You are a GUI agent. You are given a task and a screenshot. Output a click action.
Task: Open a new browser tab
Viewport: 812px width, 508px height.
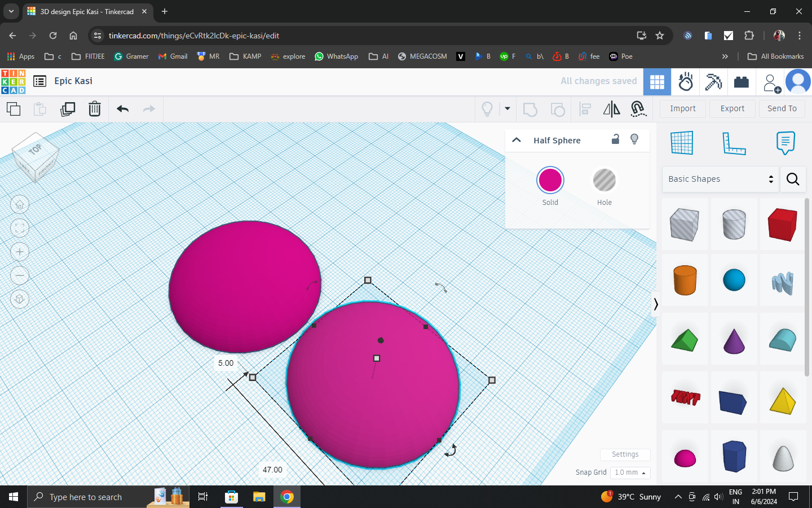(x=165, y=11)
